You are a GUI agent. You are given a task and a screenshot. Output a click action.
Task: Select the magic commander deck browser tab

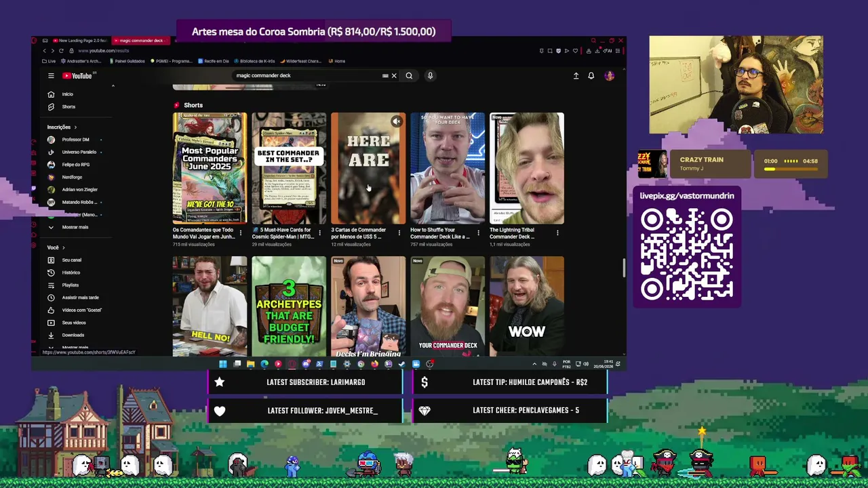pyautogui.click(x=141, y=41)
